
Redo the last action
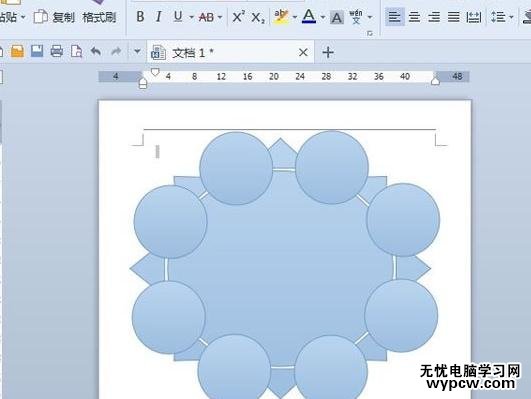[116, 51]
